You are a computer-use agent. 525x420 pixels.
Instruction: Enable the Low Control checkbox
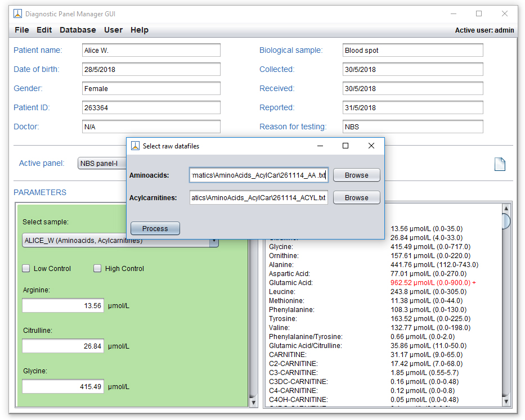coord(26,269)
